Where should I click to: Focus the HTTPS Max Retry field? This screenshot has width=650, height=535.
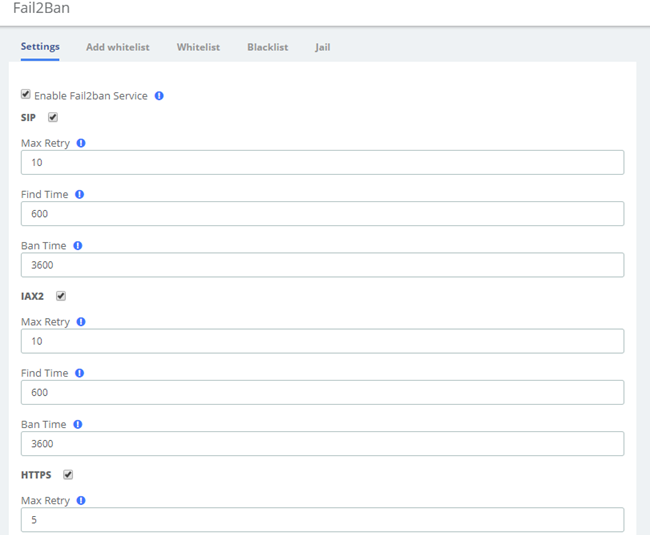click(323, 520)
